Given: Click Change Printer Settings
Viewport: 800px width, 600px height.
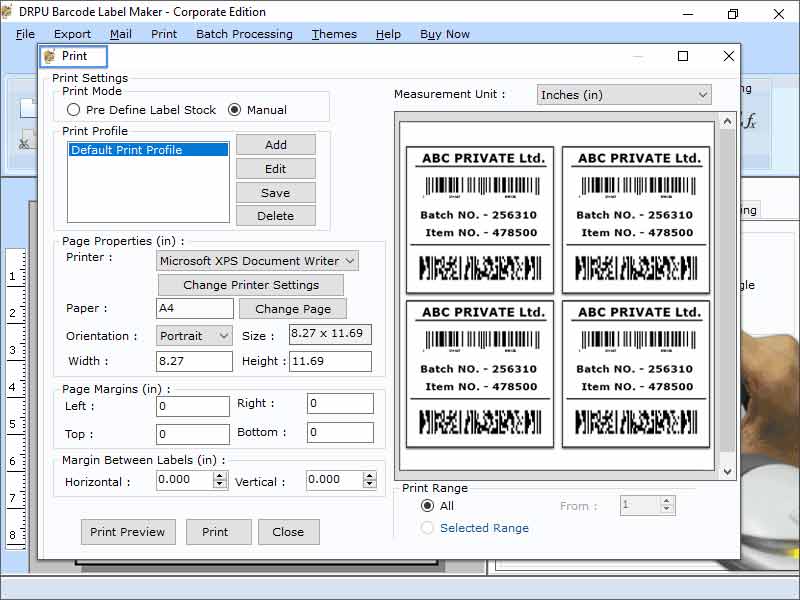Looking at the screenshot, I should coord(250,284).
